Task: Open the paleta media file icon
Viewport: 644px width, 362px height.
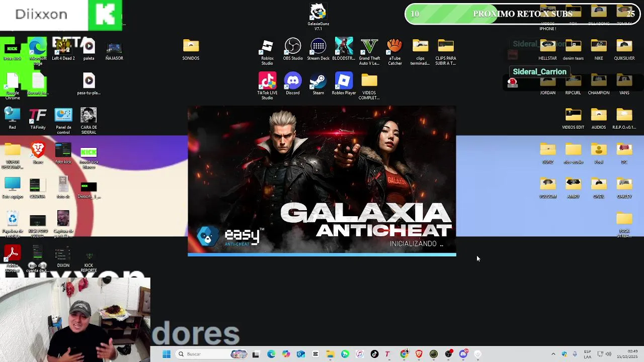Action: tap(89, 50)
